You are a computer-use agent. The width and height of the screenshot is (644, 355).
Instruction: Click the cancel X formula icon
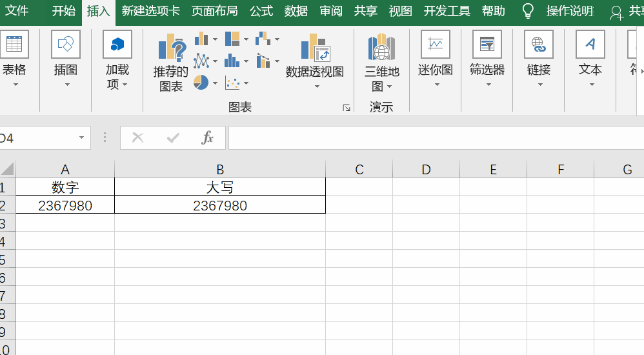(137, 137)
